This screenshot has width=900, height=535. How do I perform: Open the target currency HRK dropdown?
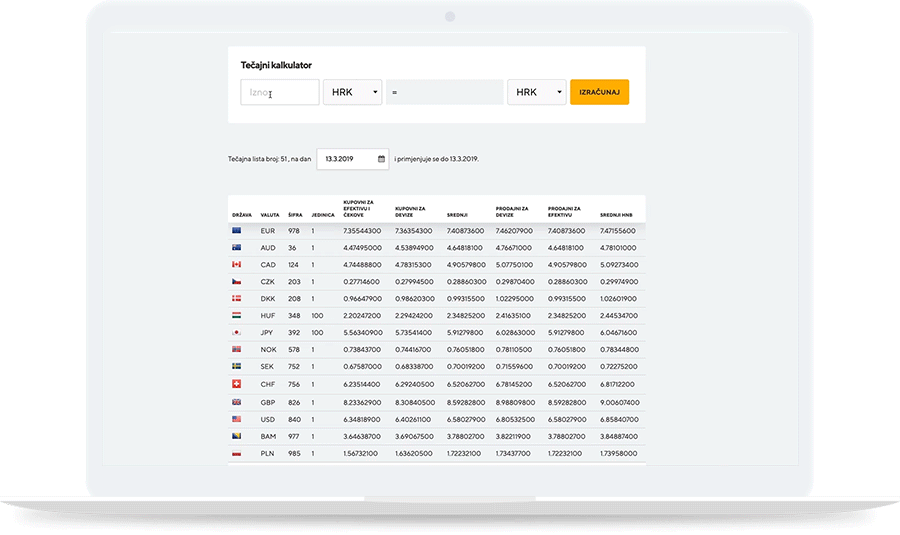coord(536,92)
